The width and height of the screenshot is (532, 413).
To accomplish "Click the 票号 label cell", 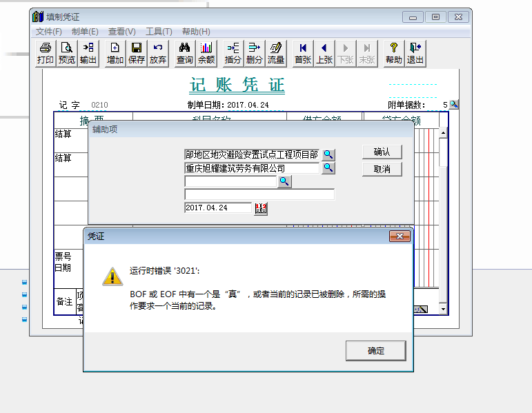I will tap(63, 256).
